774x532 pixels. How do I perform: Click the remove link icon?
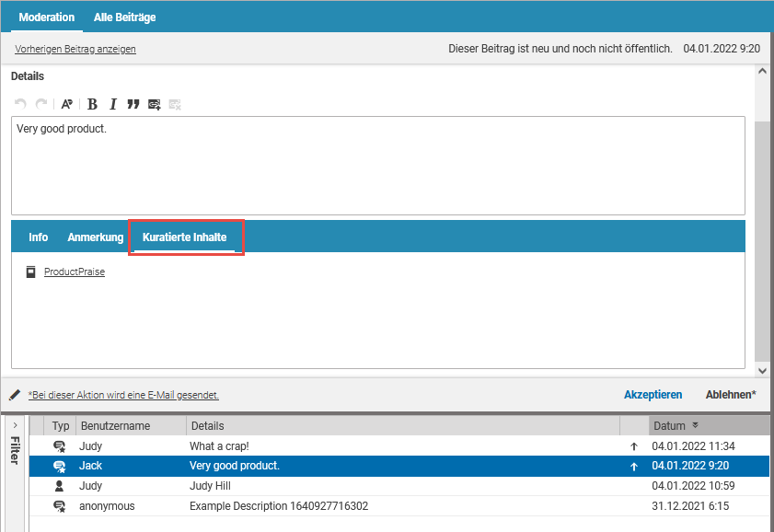[x=175, y=104]
